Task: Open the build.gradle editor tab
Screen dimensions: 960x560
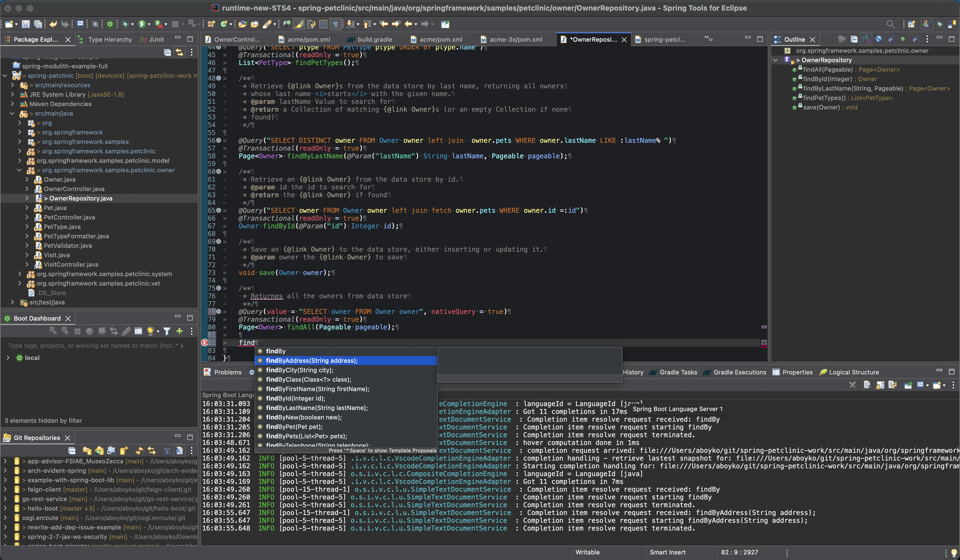Action: 369,39
